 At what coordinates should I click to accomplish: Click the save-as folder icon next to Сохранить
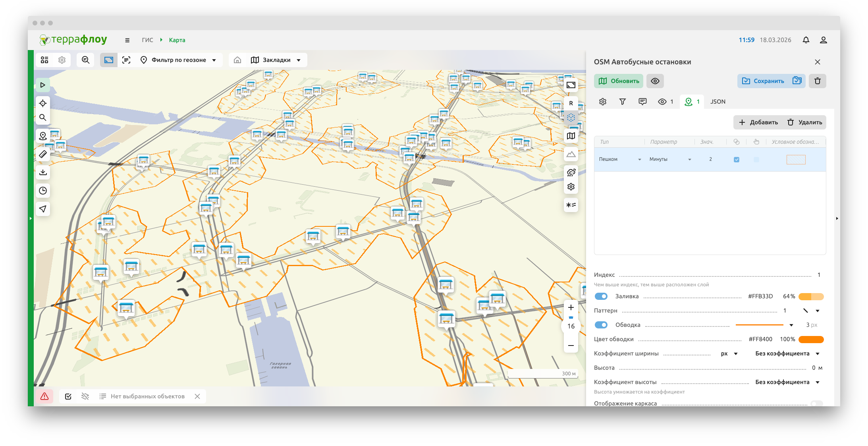[x=797, y=81]
